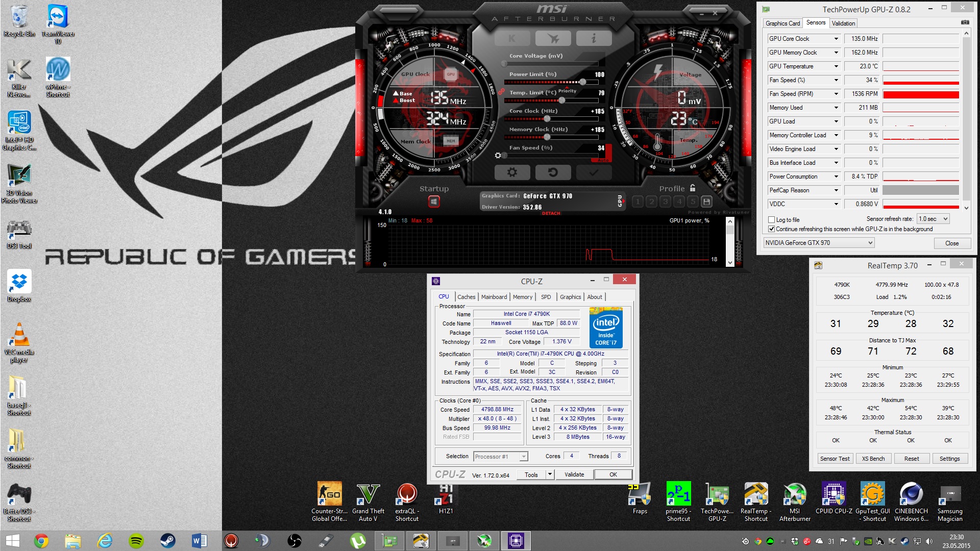The width and height of the screenshot is (980, 551).
Task: Open GPU Temperature sensor dropdown
Action: (x=836, y=66)
